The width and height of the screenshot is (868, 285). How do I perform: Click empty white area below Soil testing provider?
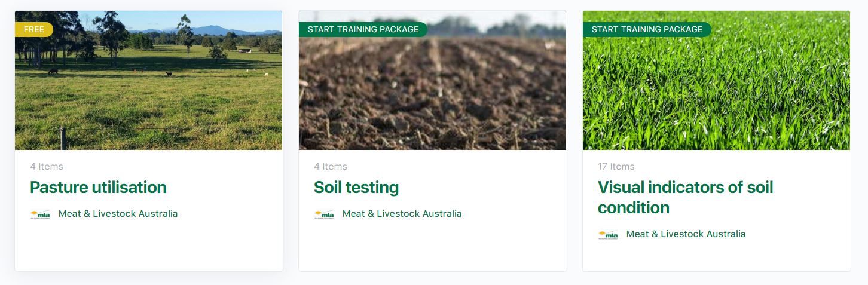pyautogui.click(x=432, y=248)
